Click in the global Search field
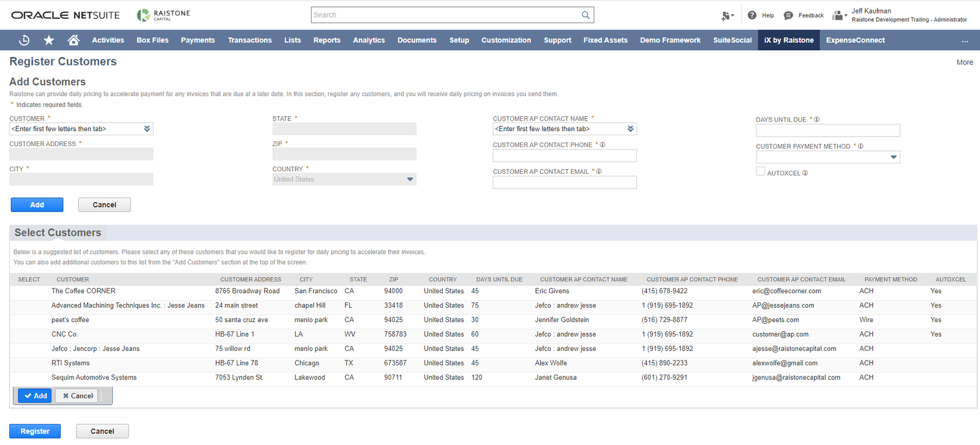This screenshot has width=980, height=445. pyautogui.click(x=446, y=15)
